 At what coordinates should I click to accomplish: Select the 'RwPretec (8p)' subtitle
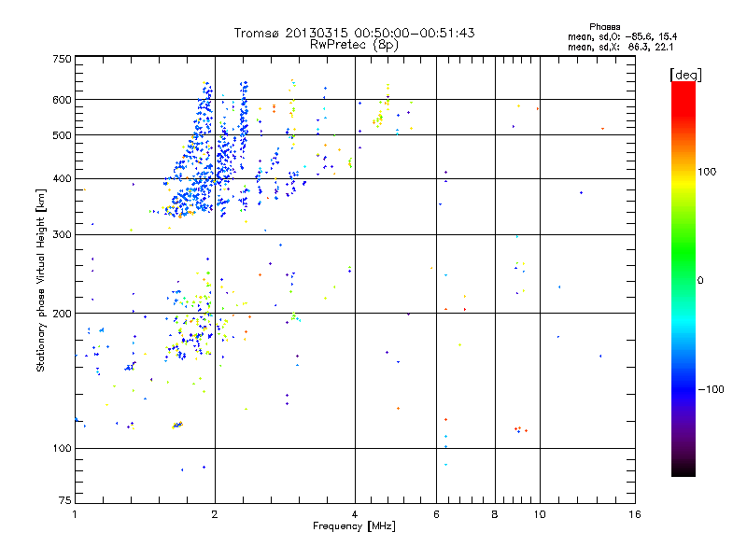point(354,45)
